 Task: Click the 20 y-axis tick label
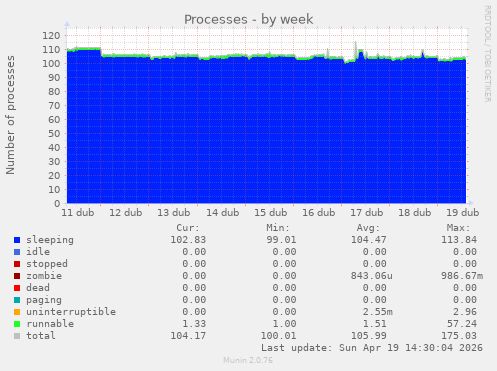click(54, 175)
